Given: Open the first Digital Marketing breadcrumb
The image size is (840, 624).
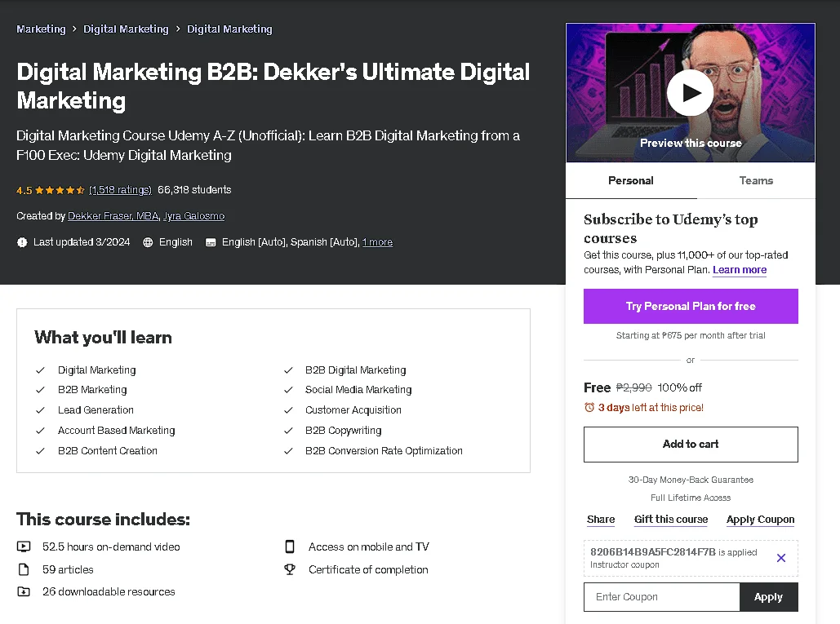Looking at the screenshot, I should click(126, 29).
